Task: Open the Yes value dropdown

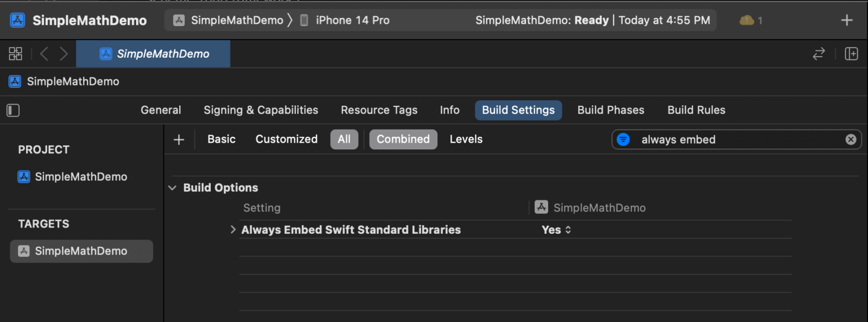Action: [x=557, y=230]
